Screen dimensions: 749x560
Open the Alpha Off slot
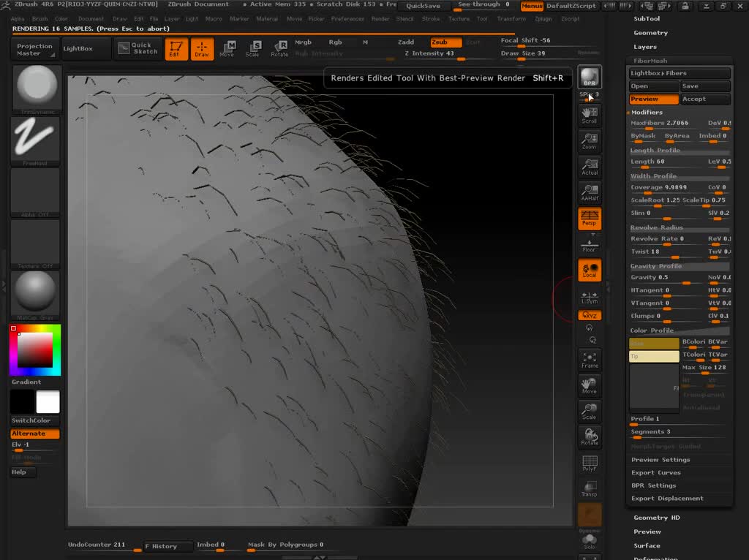35,192
